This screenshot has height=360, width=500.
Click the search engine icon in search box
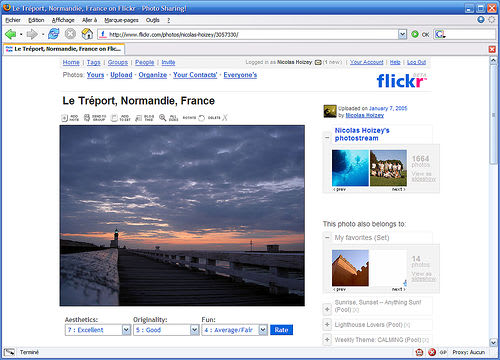click(440, 34)
